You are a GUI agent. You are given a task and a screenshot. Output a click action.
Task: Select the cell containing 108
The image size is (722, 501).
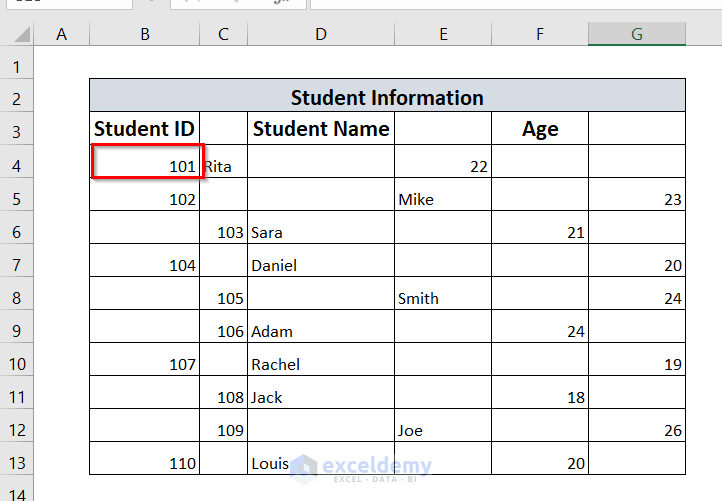(223, 392)
